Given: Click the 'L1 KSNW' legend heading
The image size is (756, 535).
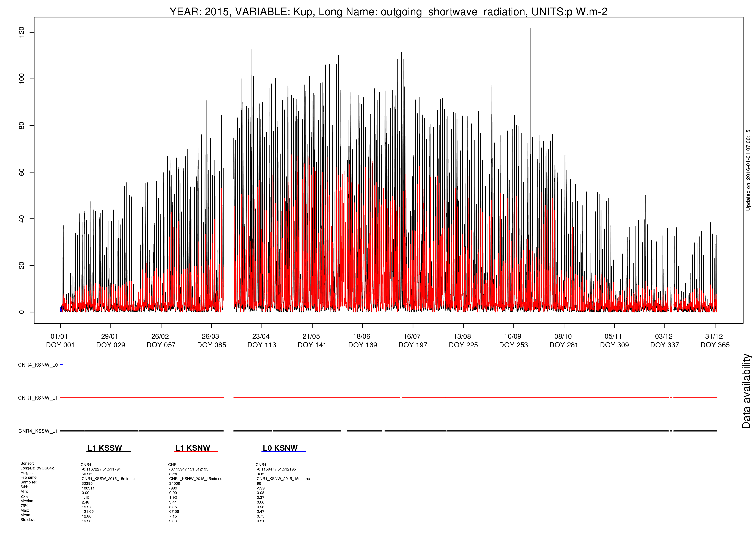Looking at the screenshot, I should [x=193, y=448].
